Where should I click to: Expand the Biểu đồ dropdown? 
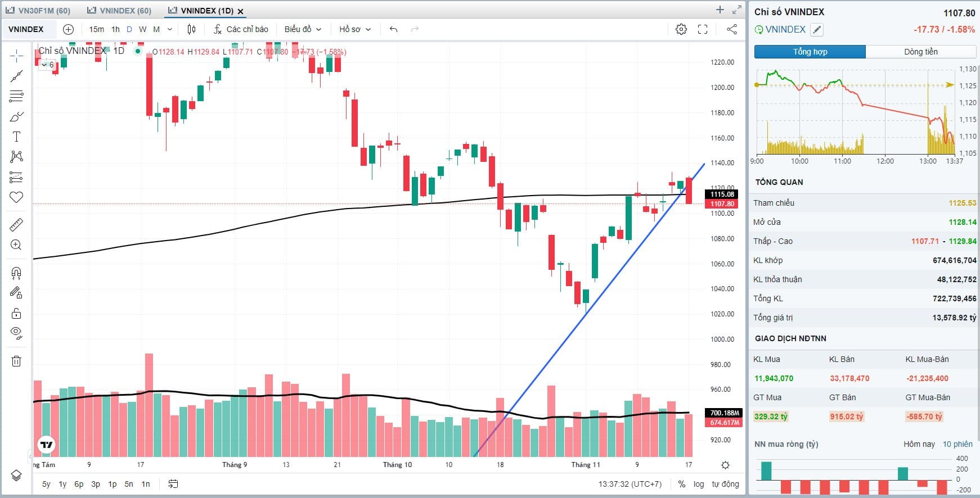click(303, 29)
